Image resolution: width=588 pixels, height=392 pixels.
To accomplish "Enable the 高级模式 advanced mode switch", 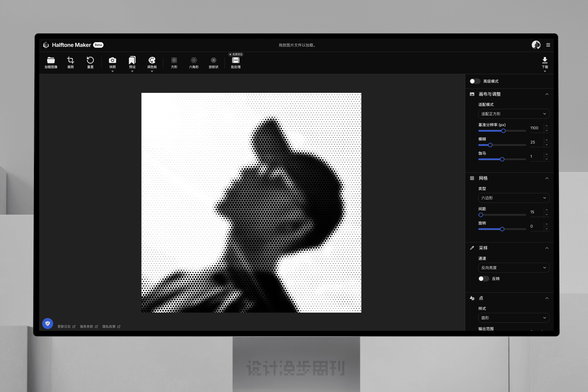I will click(x=475, y=81).
